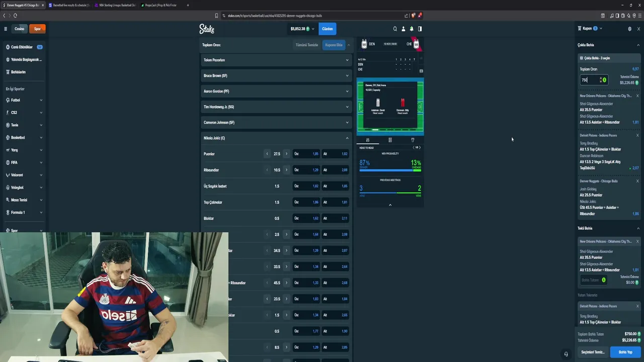Open Kupon settings gear
This screenshot has height=362, width=644.
[x=629, y=29]
